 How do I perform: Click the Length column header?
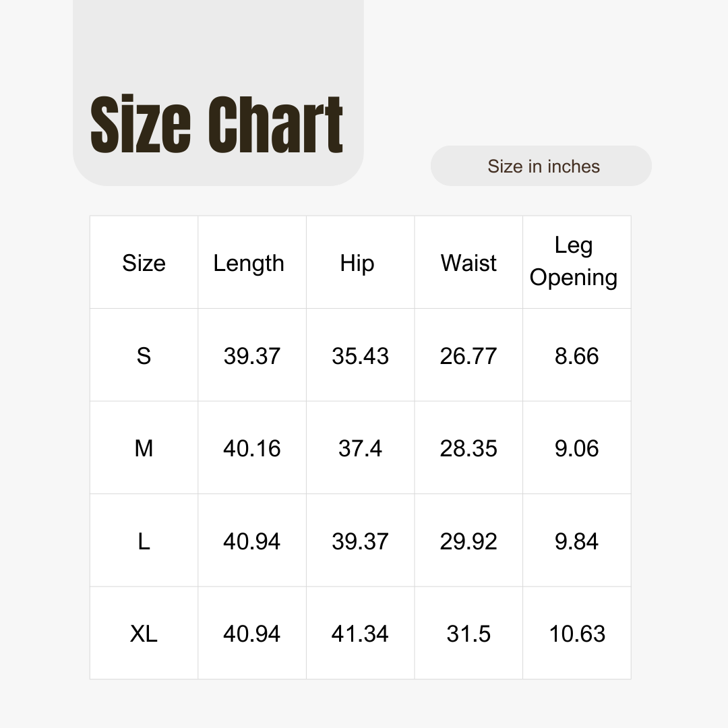(x=249, y=264)
